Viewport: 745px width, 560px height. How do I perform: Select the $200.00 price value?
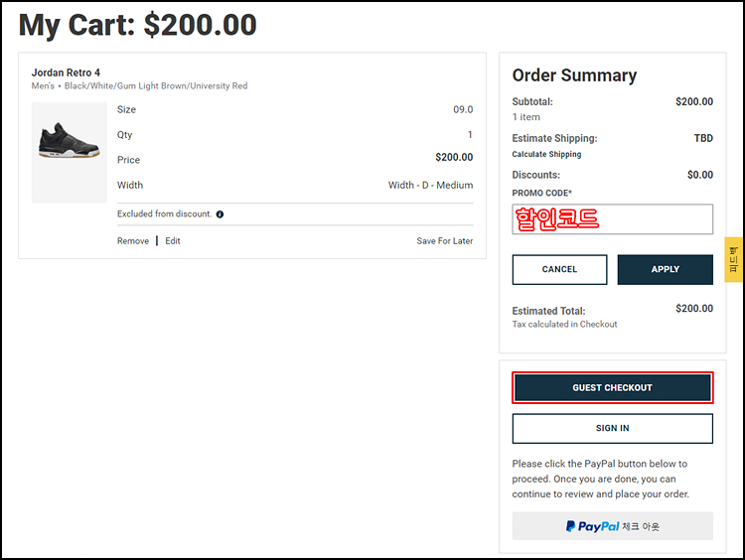pyautogui.click(x=454, y=157)
